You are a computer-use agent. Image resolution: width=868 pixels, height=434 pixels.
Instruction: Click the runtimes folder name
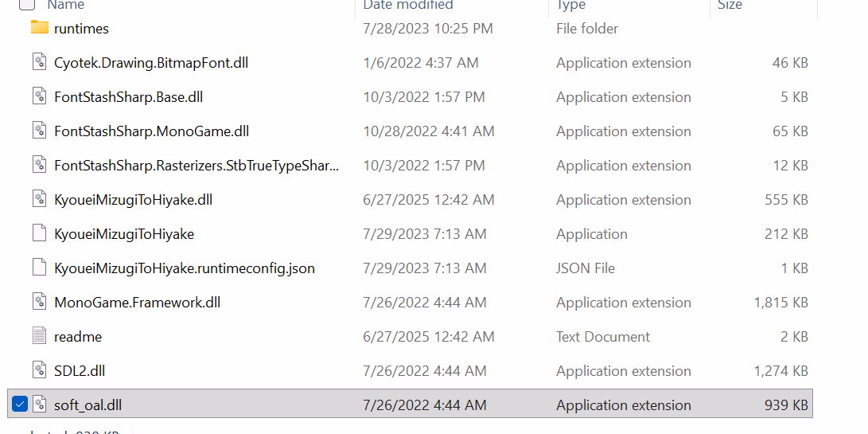[81, 28]
